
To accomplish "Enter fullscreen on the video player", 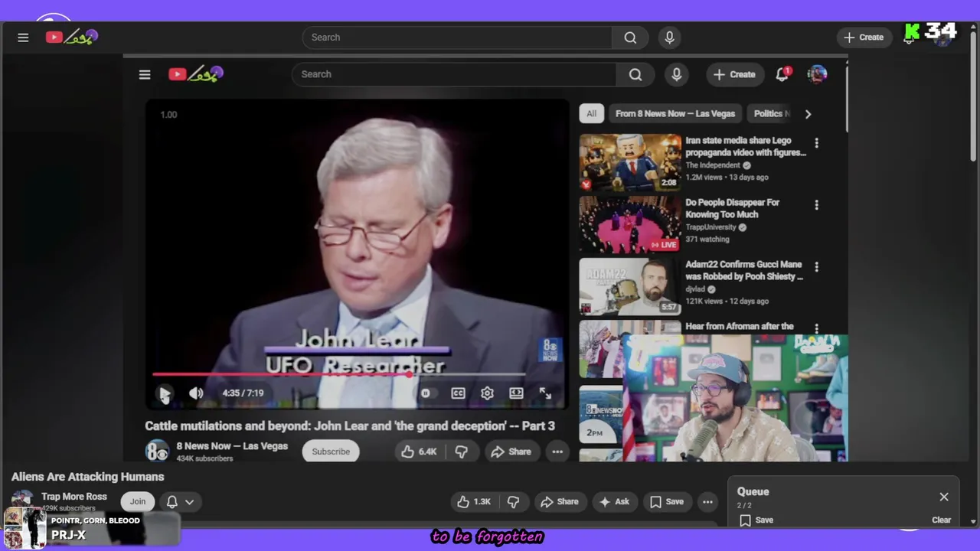I will tap(545, 393).
